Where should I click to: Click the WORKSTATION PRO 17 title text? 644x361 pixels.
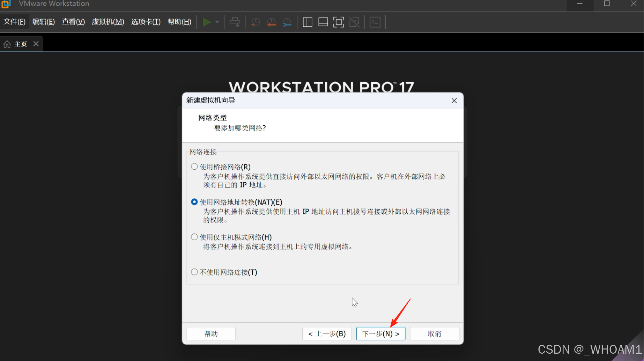[321, 87]
